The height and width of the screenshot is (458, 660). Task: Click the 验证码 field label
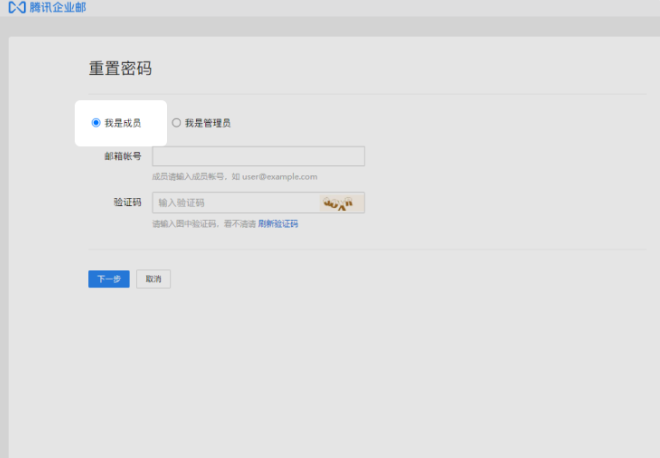127,202
